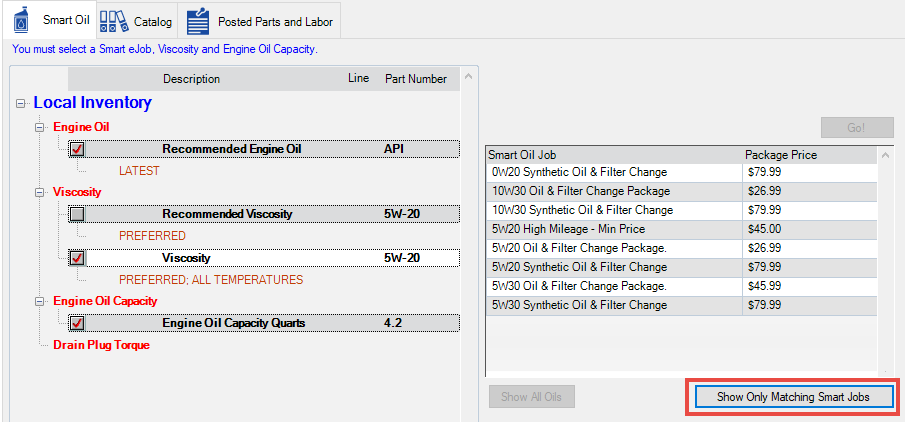Viewport: 905px width, 422px height.
Task: Click the LATEST note under Engine Oil
Action: click(139, 171)
